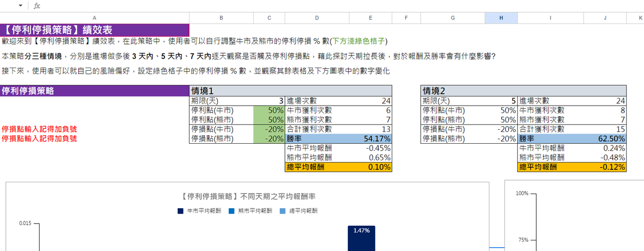
Task: Click the fx function icon
Action: [x=37, y=6]
